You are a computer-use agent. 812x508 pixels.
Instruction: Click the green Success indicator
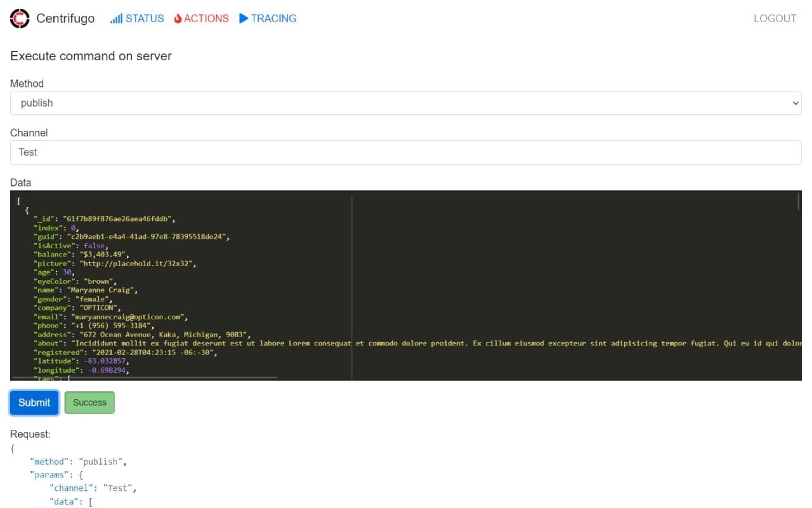point(89,402)
